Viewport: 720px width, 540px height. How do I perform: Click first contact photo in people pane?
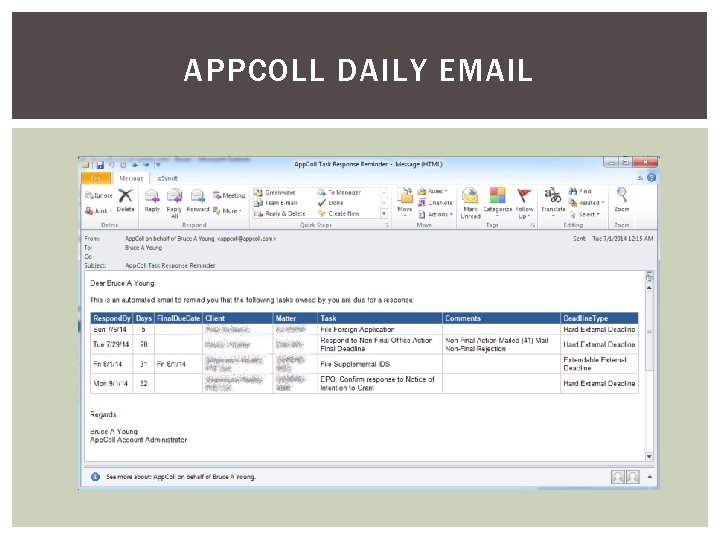pos(618,477)
